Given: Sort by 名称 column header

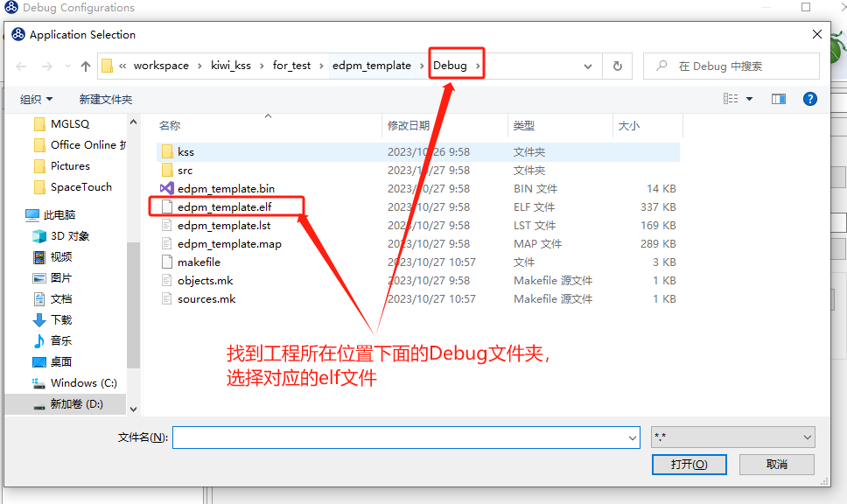Looking at the screenshot, I should pos(170,125).
